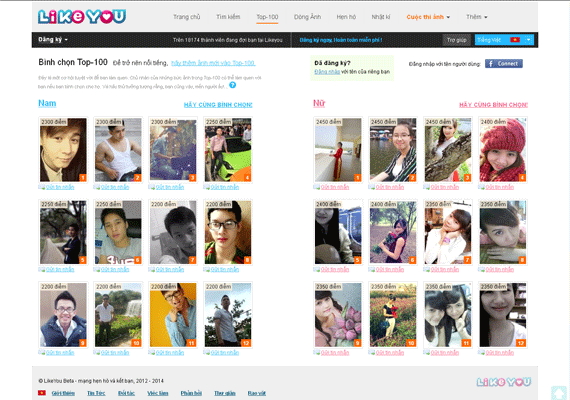This screenshot has height=400, width=570.
Task: Open the Tiếng Việt language dropdown
Action: point(504,40)
